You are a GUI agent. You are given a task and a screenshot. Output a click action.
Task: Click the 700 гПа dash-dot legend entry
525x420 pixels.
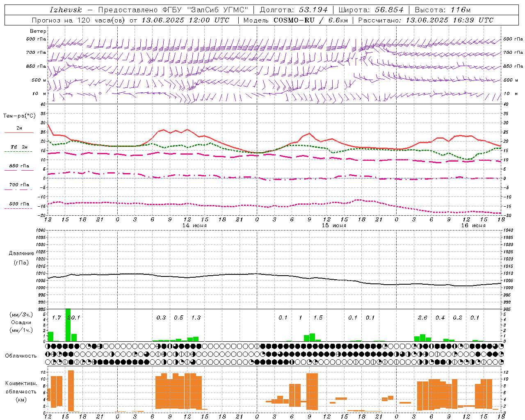click(x=19, y=185)
